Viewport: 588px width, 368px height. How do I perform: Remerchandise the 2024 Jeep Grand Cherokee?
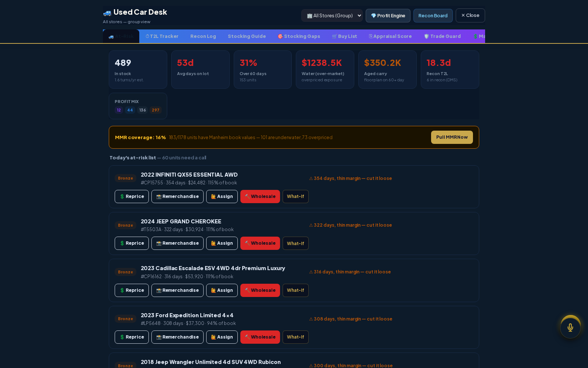178,243
